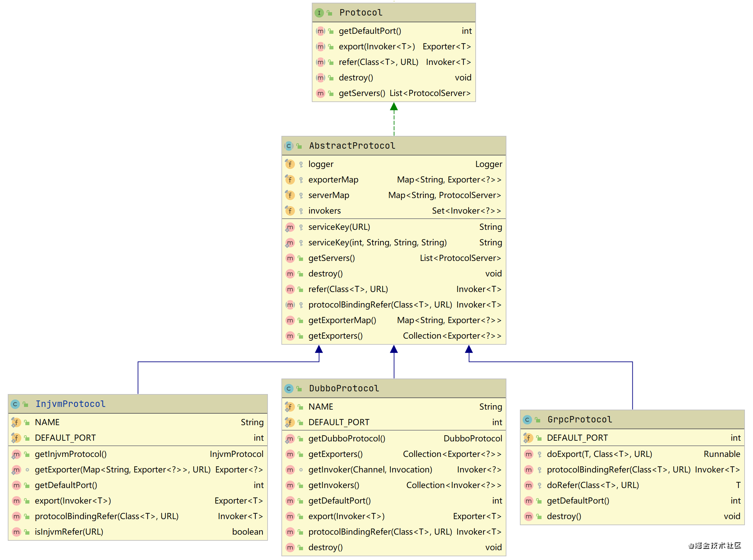
Task: Click the green arrowhead under Protocol
Action: point(394,107)
